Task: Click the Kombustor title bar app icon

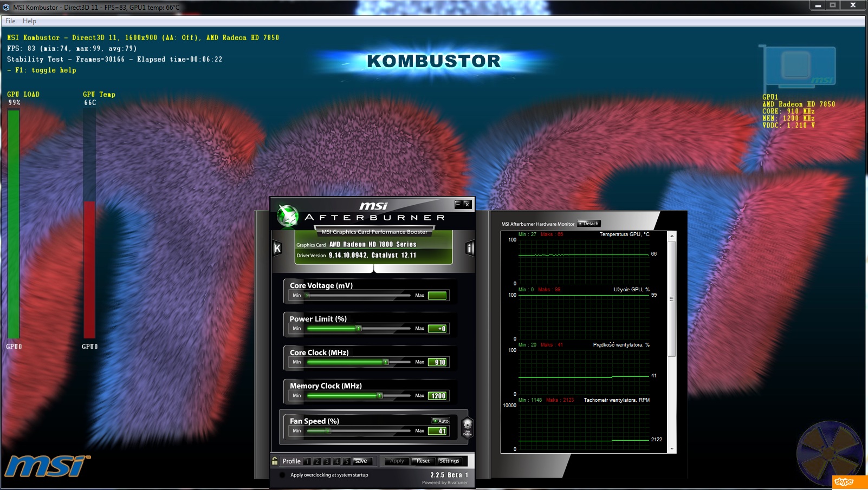Action: coord(6,7)
